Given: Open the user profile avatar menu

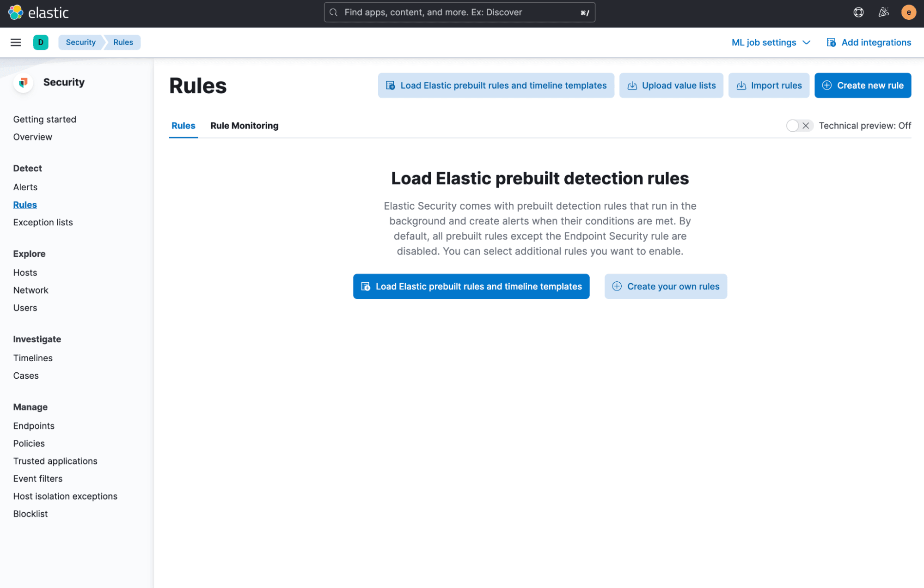Looking at the screenshot, I should pyautogui.click(x=908, y=12).
